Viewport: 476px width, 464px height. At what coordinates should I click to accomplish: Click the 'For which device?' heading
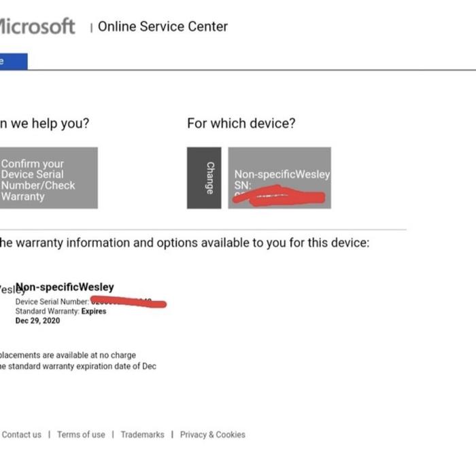[x=241, y=124]
